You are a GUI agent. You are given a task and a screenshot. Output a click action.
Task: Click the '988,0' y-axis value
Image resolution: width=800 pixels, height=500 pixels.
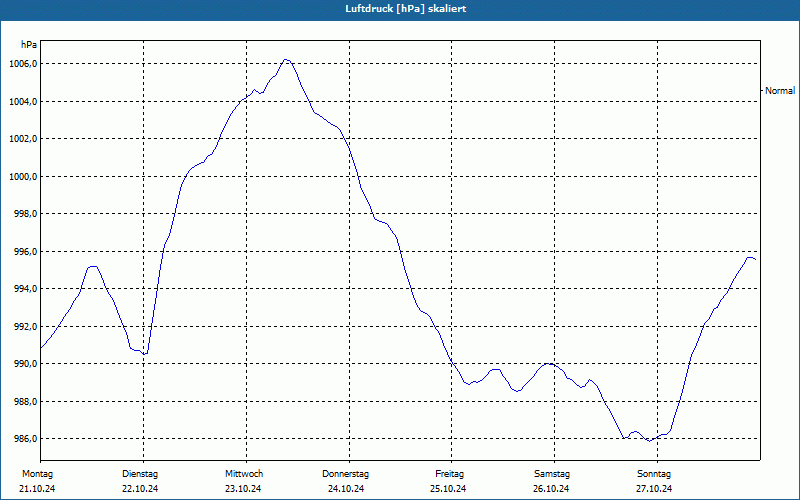(25, 402)
